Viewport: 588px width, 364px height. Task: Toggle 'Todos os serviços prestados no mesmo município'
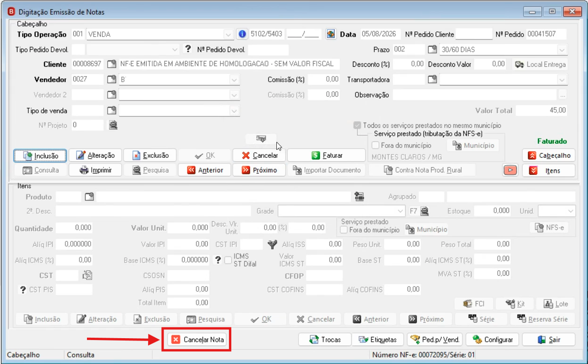358,125
